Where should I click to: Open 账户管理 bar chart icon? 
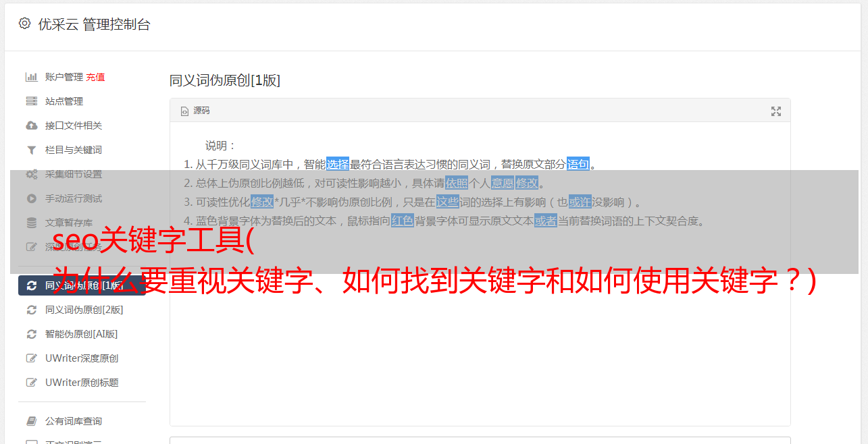coord(31,77)
